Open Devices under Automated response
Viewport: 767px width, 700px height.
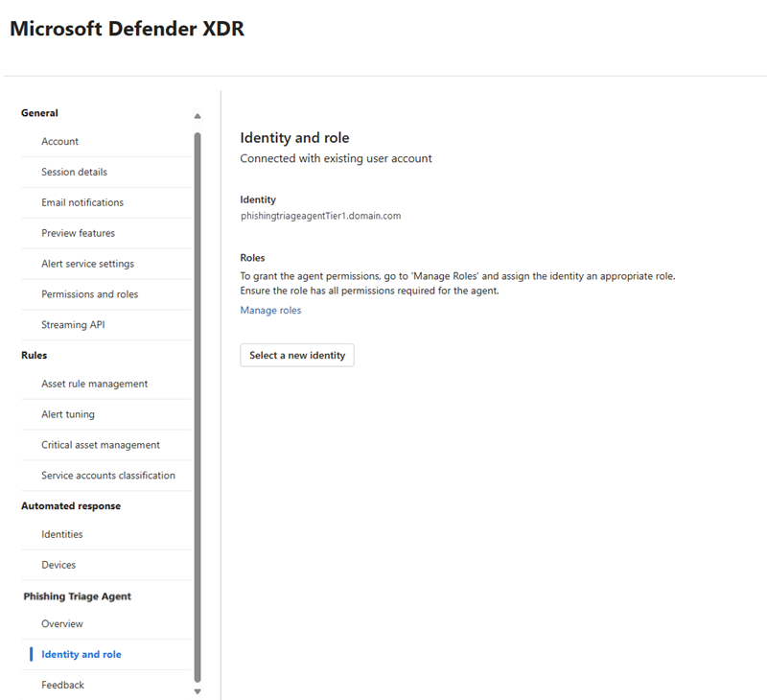[x=58, y=565]
